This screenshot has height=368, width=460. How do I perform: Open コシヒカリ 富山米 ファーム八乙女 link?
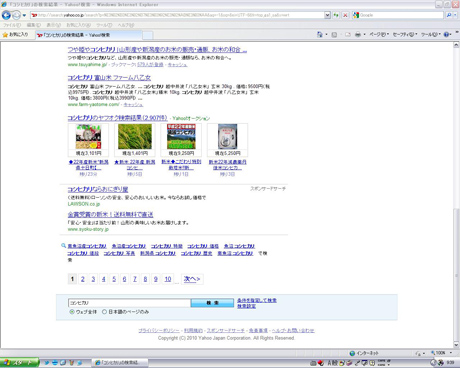(x=109, y=78)
